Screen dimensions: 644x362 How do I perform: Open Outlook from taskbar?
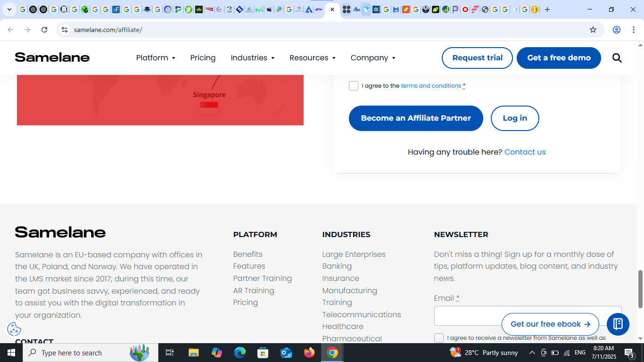pyautogui.click(x=286, y=353)
